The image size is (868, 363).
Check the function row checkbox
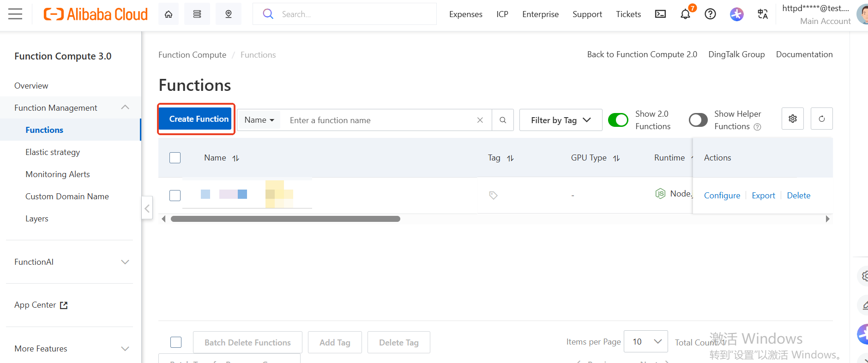tap(175, 196)
